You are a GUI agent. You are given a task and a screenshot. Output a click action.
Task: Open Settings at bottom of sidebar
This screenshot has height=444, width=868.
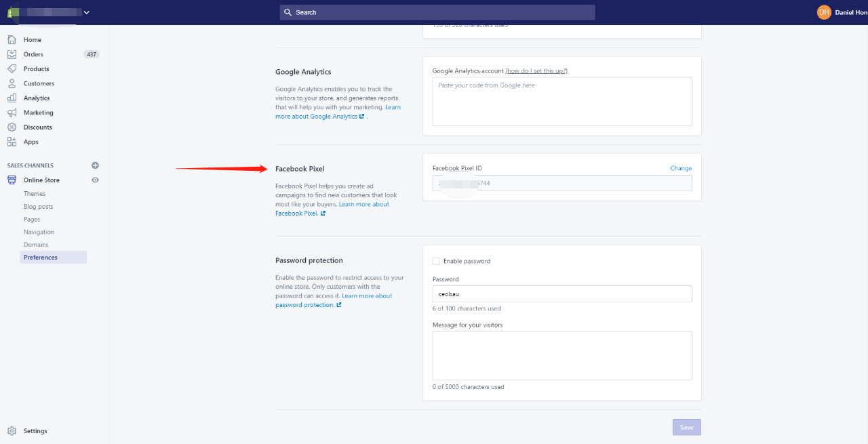(x=35, y=431)
